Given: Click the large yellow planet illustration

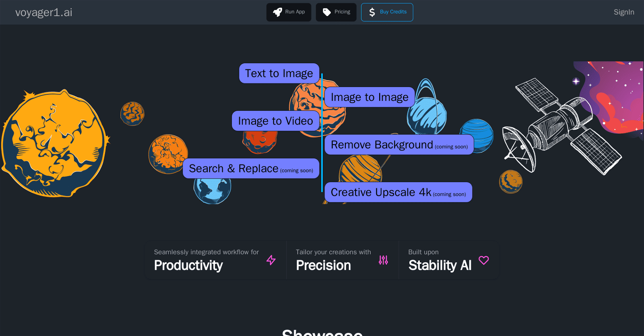Looking at the screenshot, I should pyautogui.click(x=54, y=143).
